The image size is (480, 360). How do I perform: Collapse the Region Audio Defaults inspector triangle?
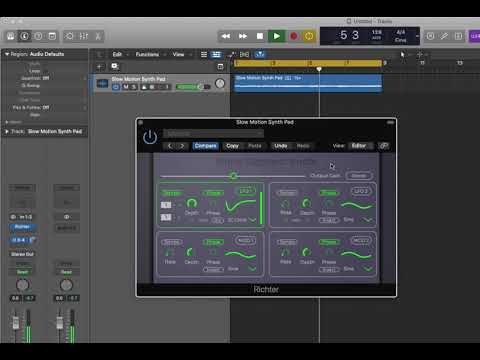click(7, 54)
